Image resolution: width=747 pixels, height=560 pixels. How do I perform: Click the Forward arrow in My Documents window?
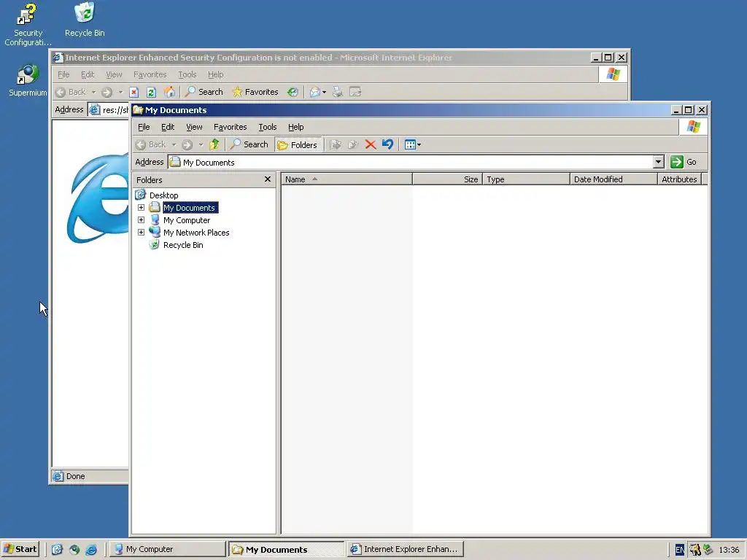187,144
